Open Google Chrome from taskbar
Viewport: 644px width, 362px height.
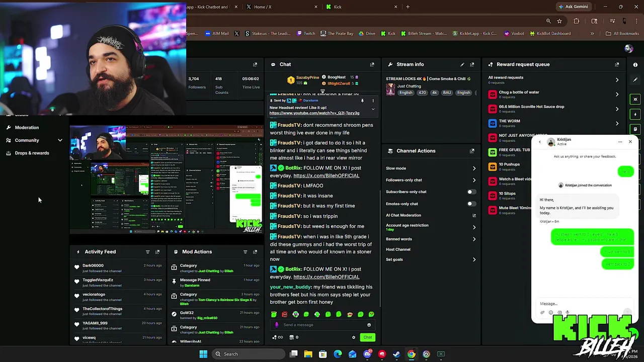(412, 354)
